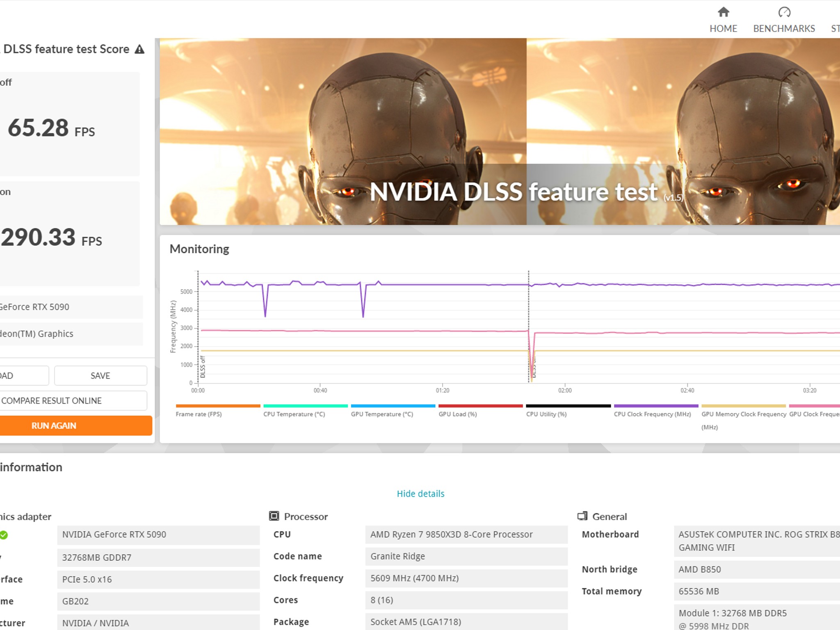
Task: Select Socket AM5 (LGA1718) package field
Action: click(466, 622)
